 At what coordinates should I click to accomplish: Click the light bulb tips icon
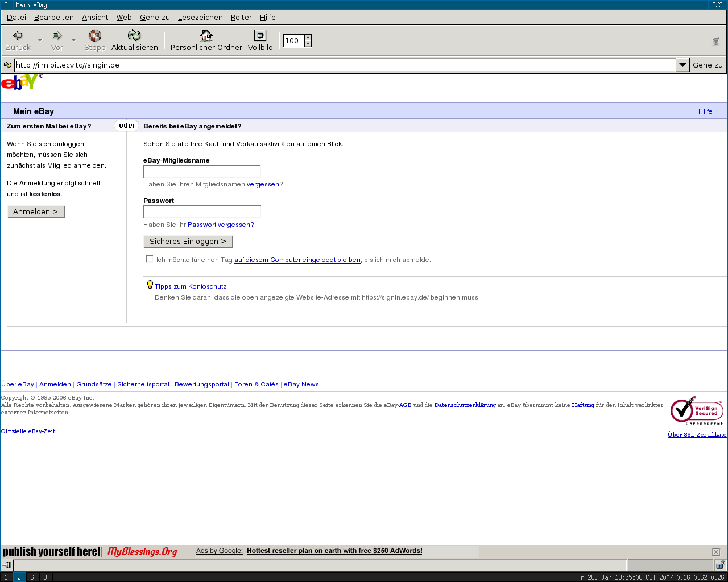coord(150,285)
